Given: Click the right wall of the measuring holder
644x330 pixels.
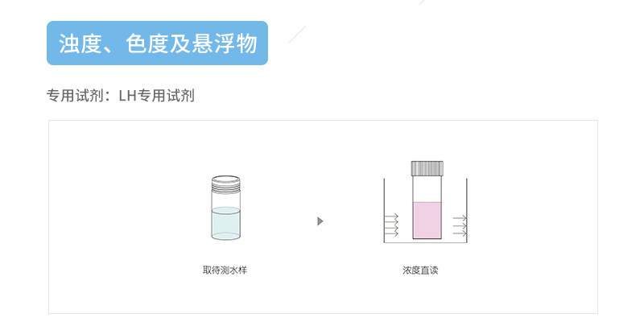Looking at the screenshot, I should [467, 209].
